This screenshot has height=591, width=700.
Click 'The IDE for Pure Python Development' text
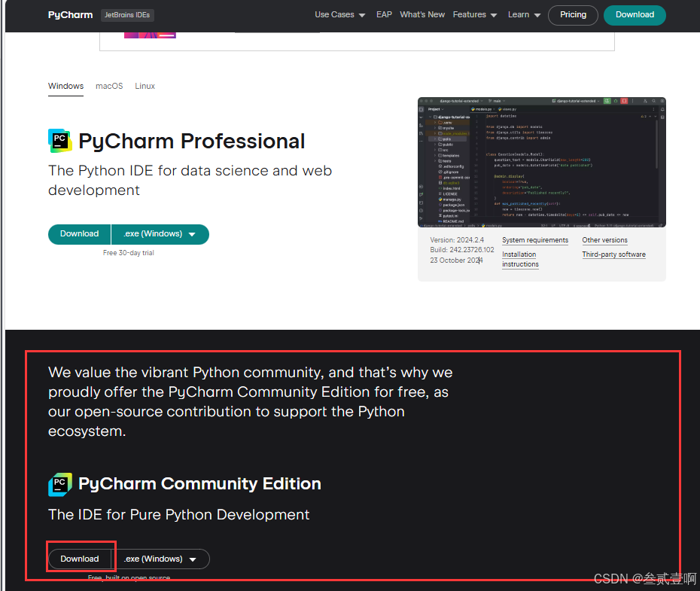pos(178,515)
